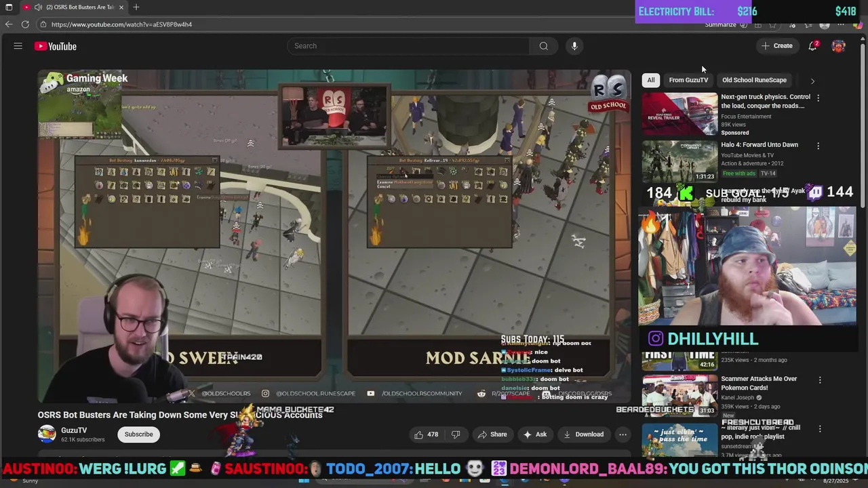Screen dimensions: 868x488
Task: Open Scammer Attacks Me Over Pokemon Cards thumbnail
Action: [679, 395]
